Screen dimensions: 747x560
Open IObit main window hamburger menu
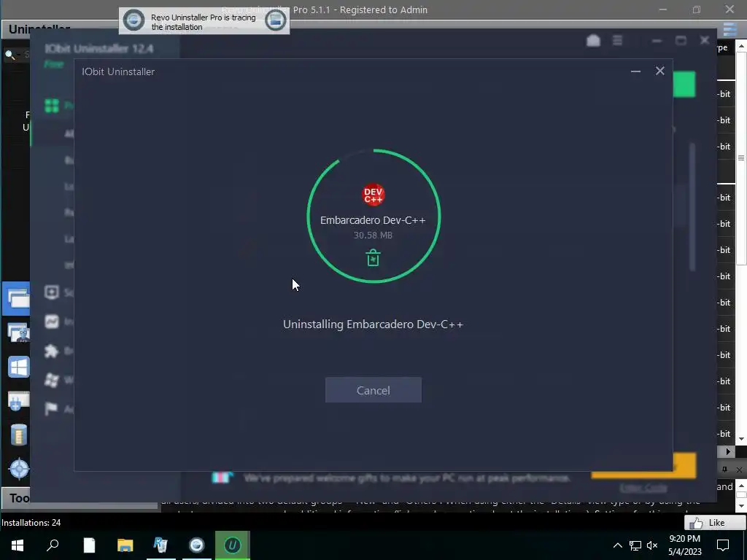click(x=617, y=41)
